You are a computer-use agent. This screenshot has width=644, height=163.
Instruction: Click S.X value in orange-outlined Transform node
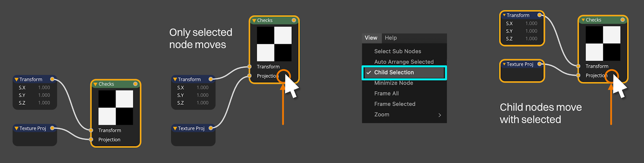click(531, 24)
